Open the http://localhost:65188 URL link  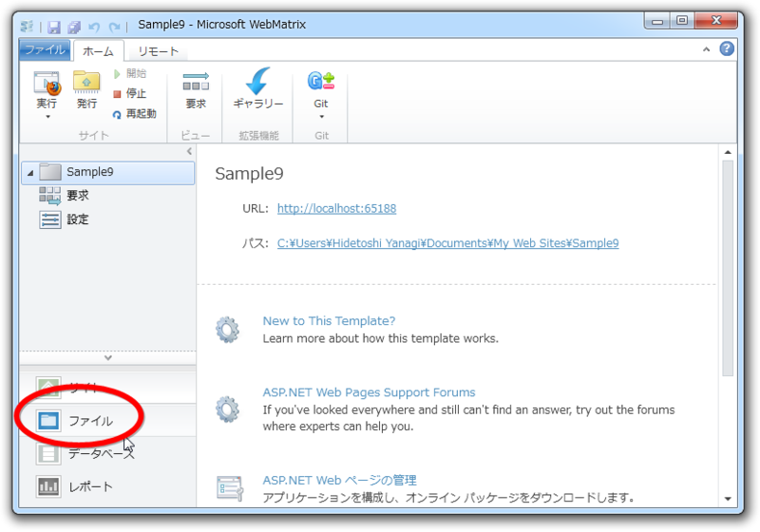(x=336, y=208)
